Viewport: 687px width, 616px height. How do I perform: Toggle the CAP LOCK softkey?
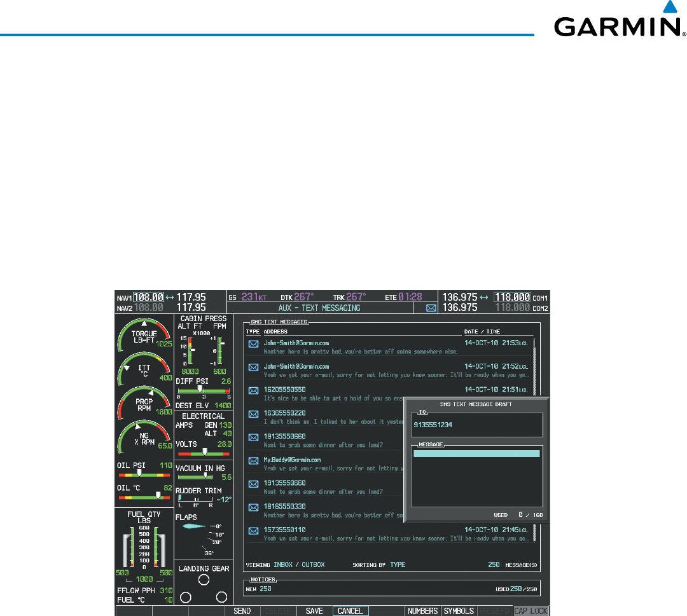pos(531,611)
